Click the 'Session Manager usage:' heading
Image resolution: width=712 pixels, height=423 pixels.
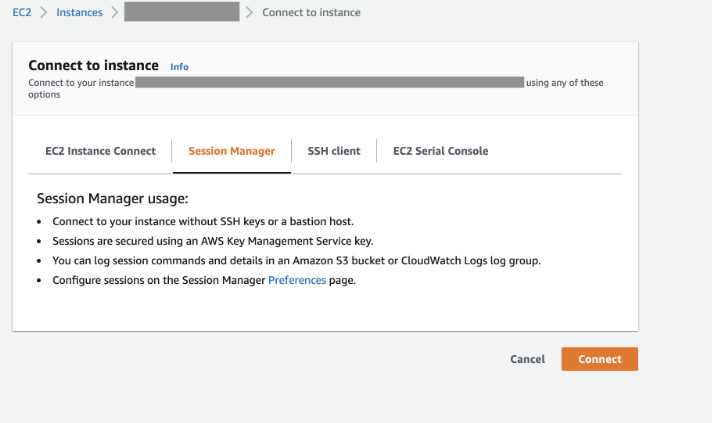pos(112,198)
